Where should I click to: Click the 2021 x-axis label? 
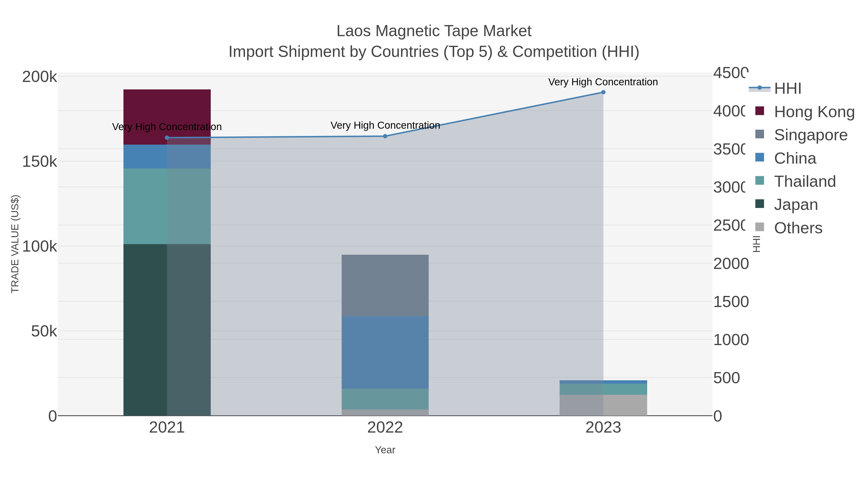click(x=167, y=428)
